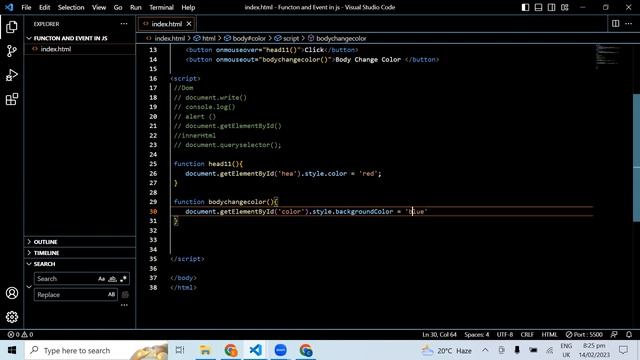Open the Extensions view
640x360 pixels.
[x=12, y=99]
